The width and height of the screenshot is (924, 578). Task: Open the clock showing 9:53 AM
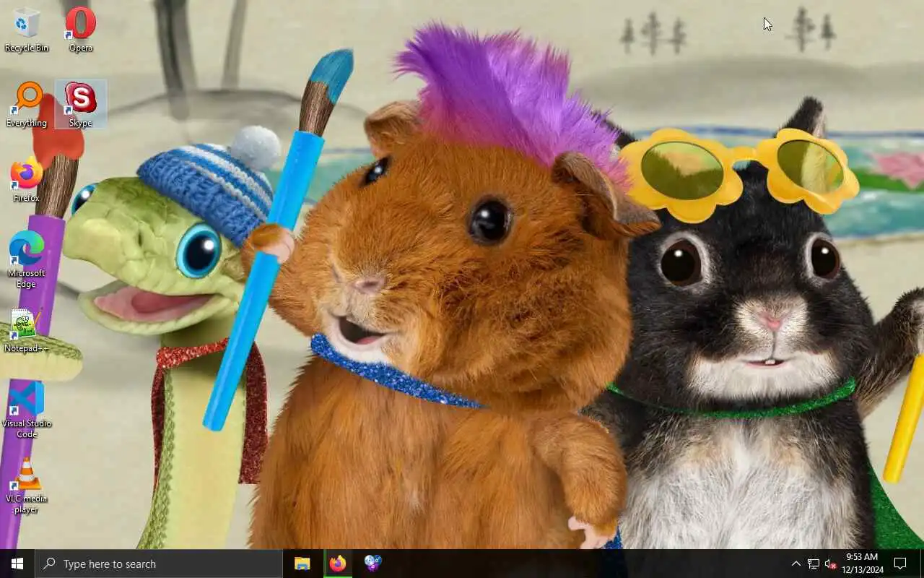tap(862, 564)
